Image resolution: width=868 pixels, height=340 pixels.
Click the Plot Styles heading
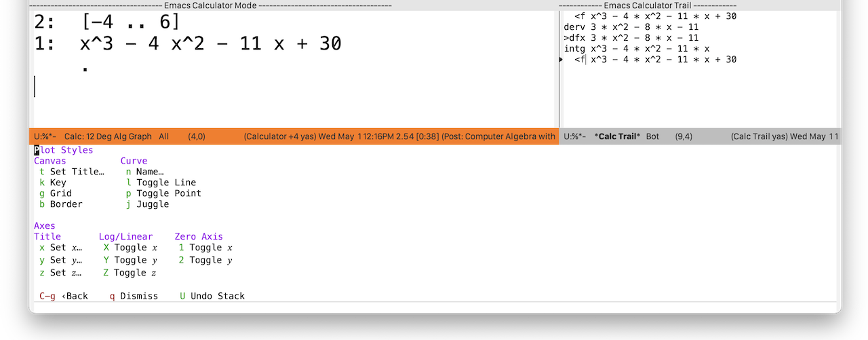coord(64,150)
